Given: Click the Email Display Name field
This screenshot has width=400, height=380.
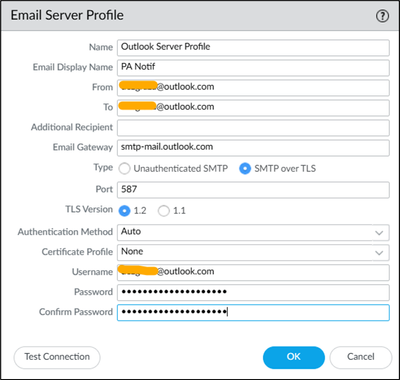Looking at the screenshot, I should click(253, 68).
